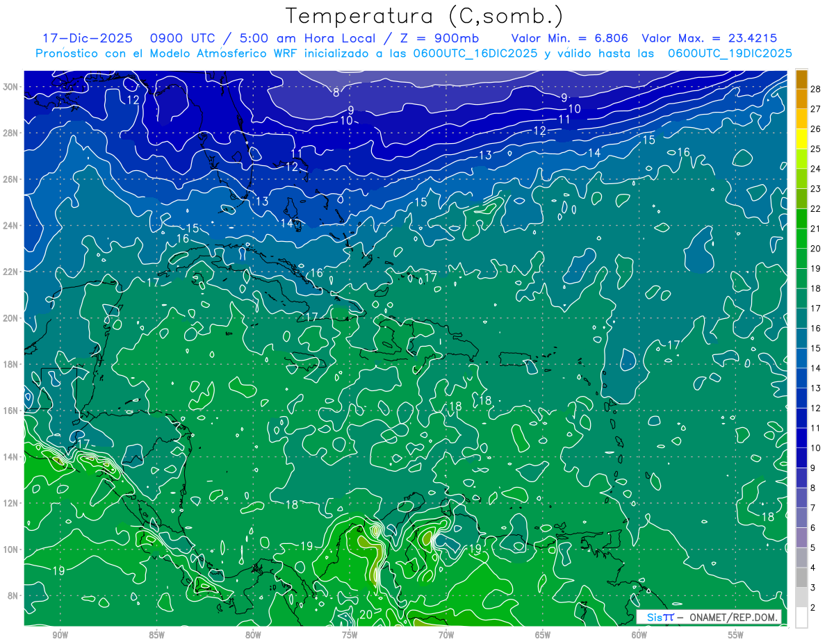The height and width of the screenshot is (644, 834).
Task: Click the color scale value 25
Action: (816, 149)
